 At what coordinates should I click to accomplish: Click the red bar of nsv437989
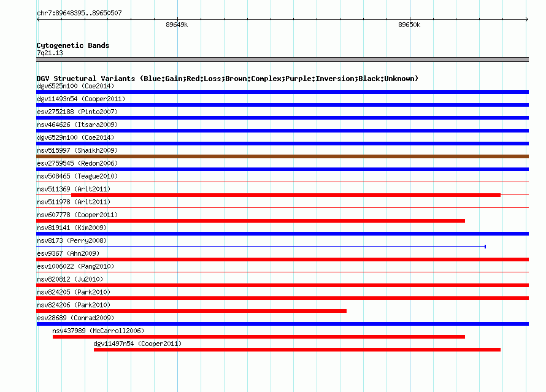click(x=259, y=337)
